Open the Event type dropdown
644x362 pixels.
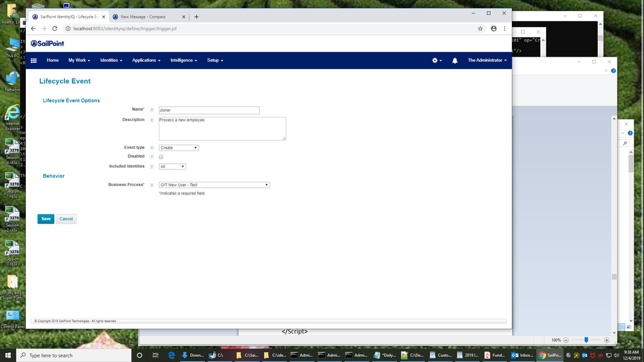(x=179, y=148)
